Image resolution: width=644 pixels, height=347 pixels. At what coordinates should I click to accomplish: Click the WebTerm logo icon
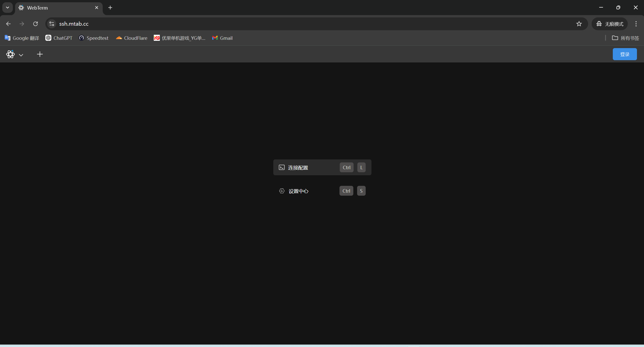(x=10, y=54)
